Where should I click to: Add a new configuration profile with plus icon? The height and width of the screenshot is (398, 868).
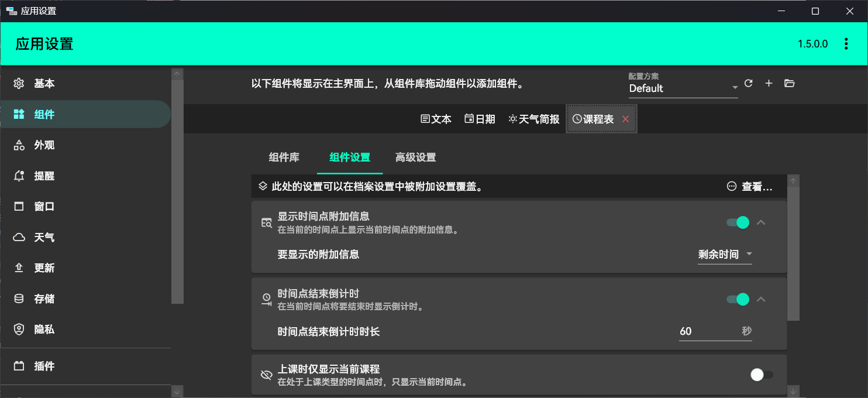[x=769, y=83]
